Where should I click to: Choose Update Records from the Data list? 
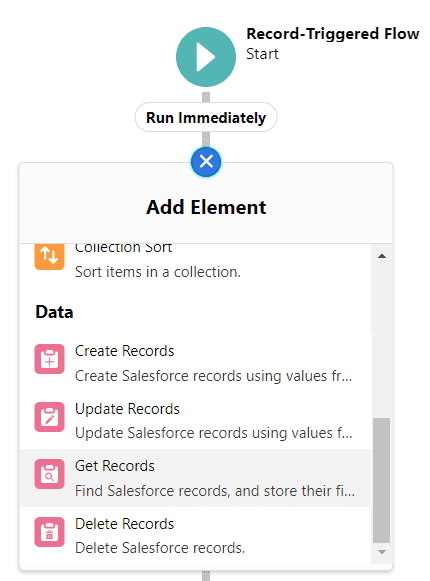coord(195,421)
